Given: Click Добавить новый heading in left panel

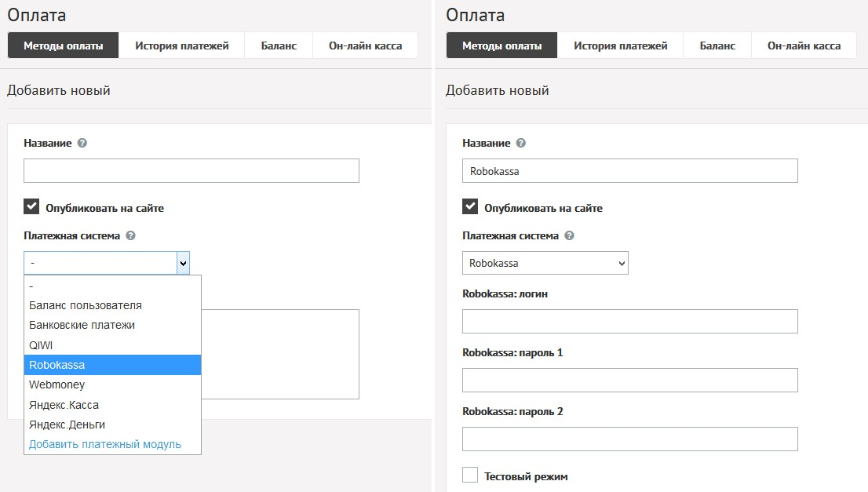Looking at the screenshot, I should tap(59, 90).
